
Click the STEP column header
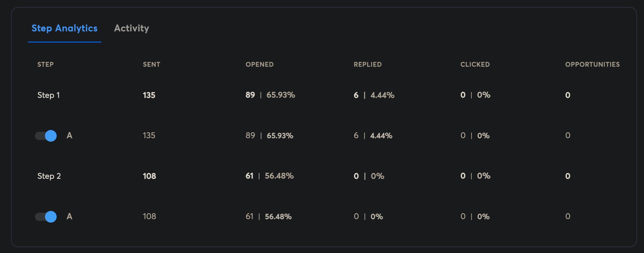point(46,64)
